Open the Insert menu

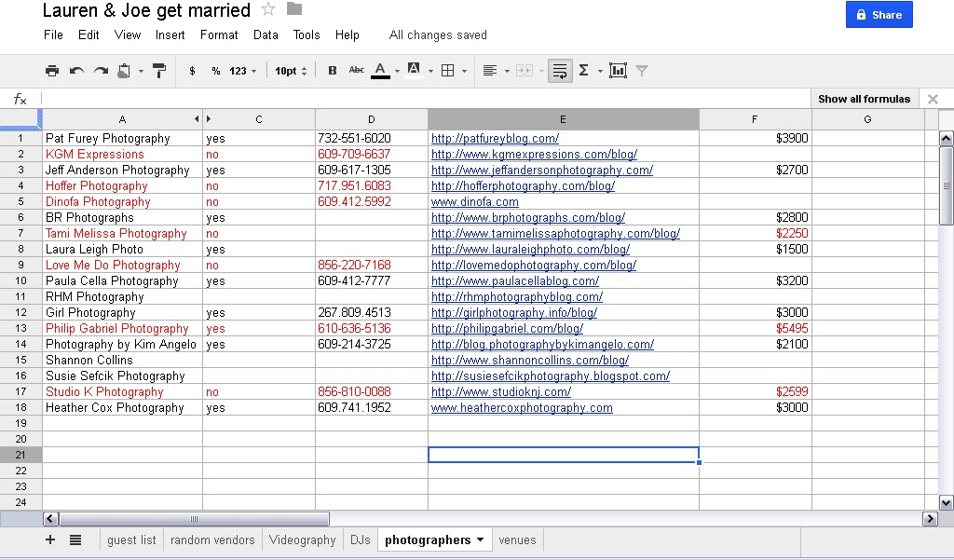coord(170,35)
